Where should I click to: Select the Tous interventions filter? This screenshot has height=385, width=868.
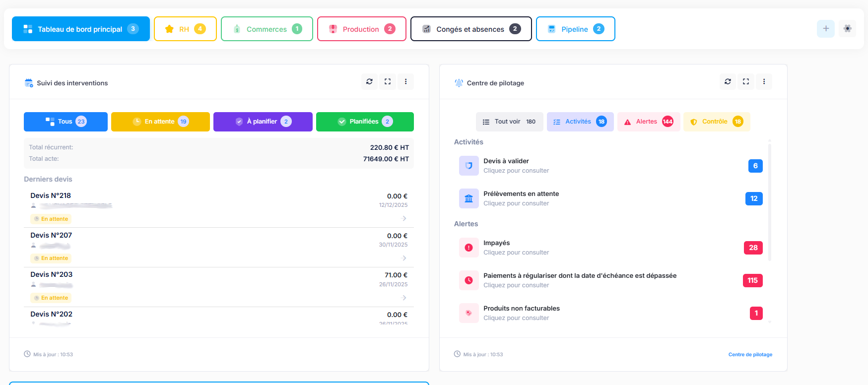click(x=66, y=122)
